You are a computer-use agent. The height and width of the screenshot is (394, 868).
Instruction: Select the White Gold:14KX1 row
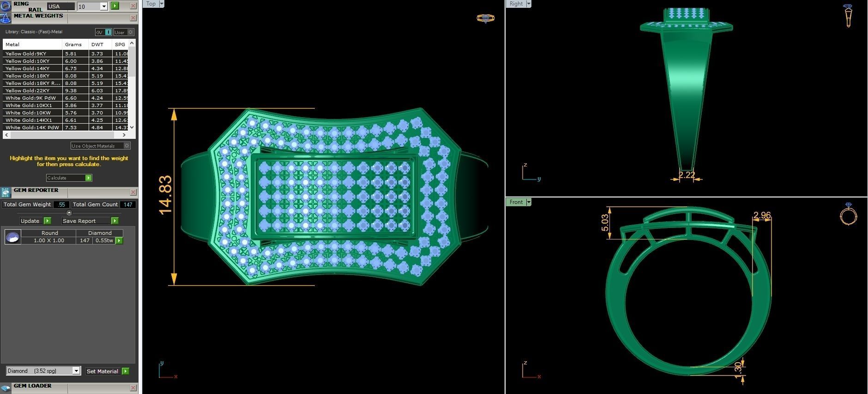(66, 120)
